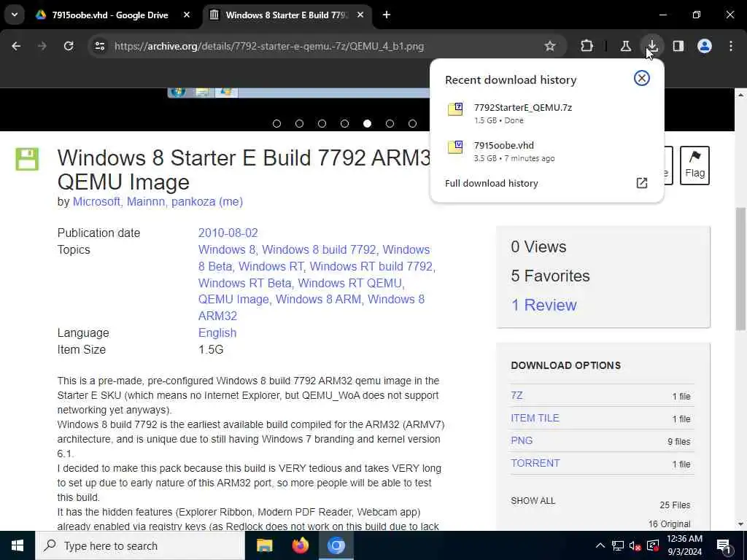Open File Explorer from the taskbar
Image resolution: width=747 pixels, height=560 pixels.
point(264,545)
